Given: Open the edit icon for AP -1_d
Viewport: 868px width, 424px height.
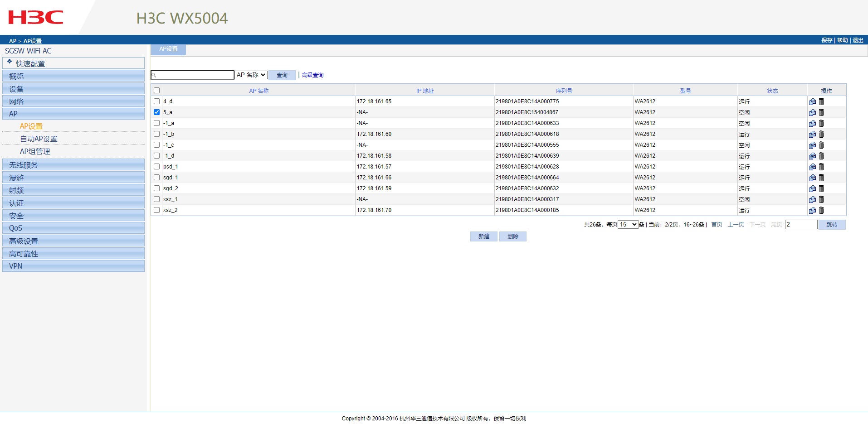Looking at the screenshot, I should 812,156.
